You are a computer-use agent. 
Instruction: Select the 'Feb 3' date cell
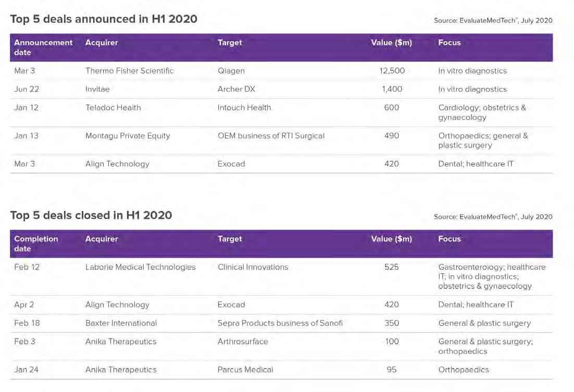(25, 342)
